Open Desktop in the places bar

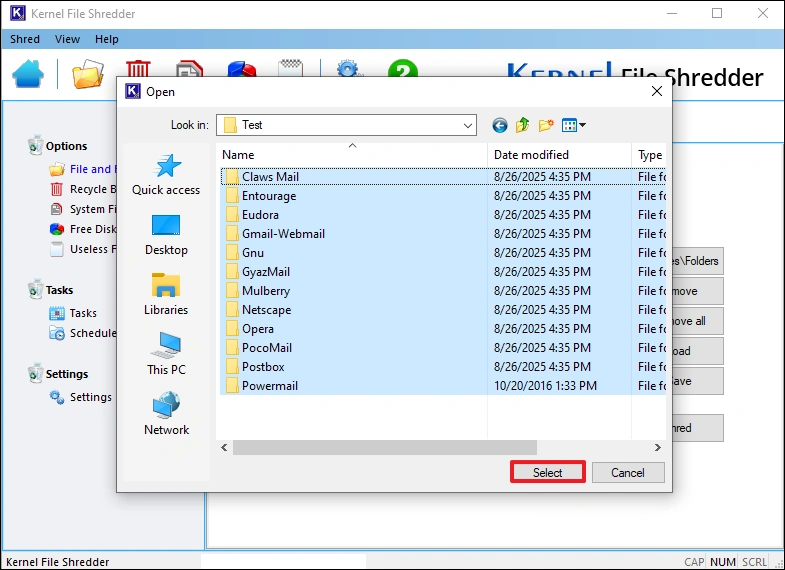166,235
